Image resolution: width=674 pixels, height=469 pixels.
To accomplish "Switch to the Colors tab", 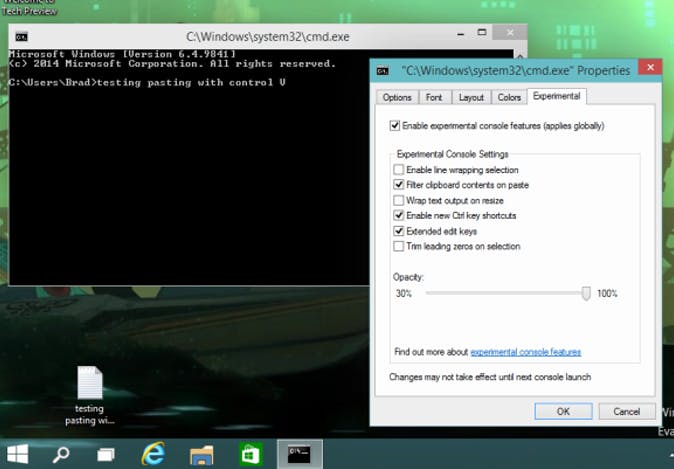I will pos(509,98).
